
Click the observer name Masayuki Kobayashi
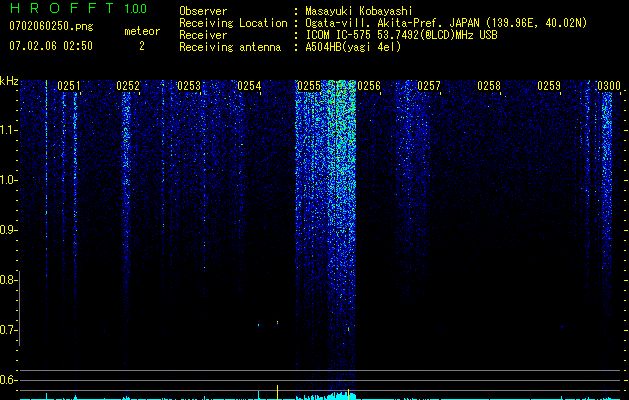click(x=359, y=11)
